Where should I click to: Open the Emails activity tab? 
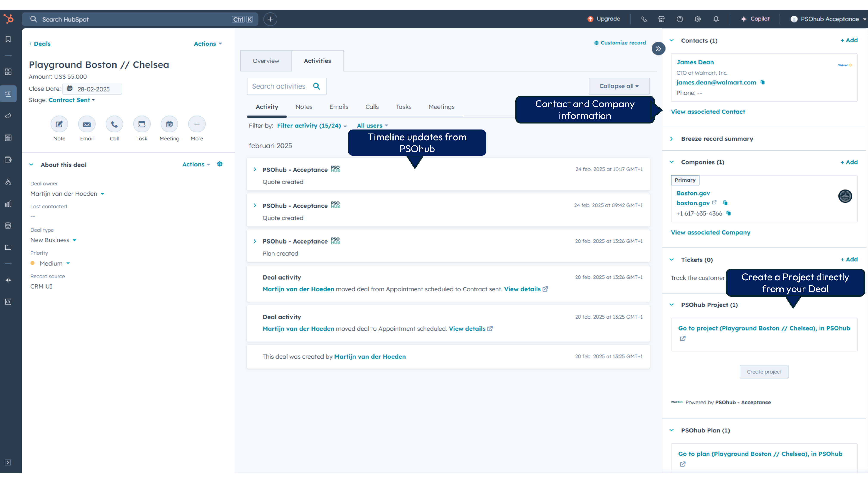pyautogui.click(x=339, y=107)
